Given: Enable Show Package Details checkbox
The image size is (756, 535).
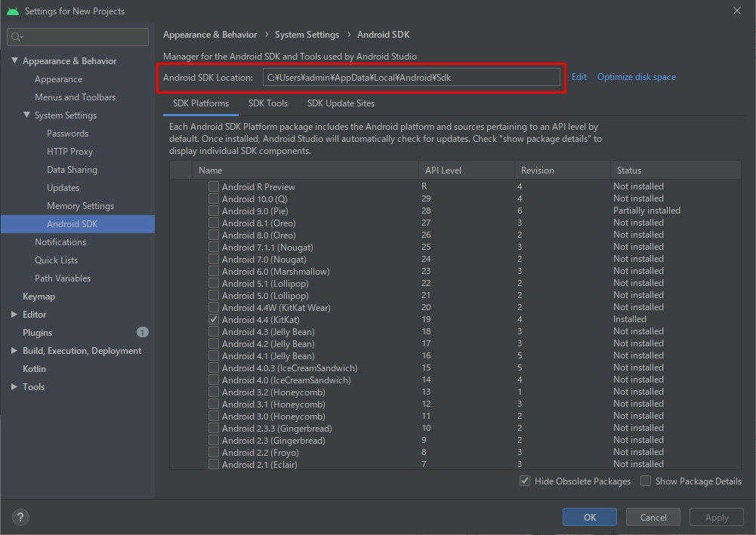Looking at the screenshot, I should [646, 481].
